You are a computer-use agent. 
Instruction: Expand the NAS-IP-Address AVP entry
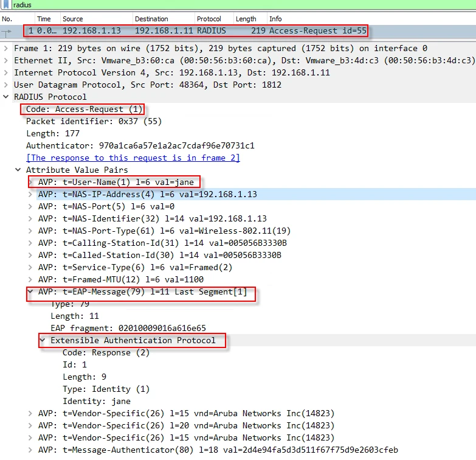pyautogui.click(x=30, y=194)
